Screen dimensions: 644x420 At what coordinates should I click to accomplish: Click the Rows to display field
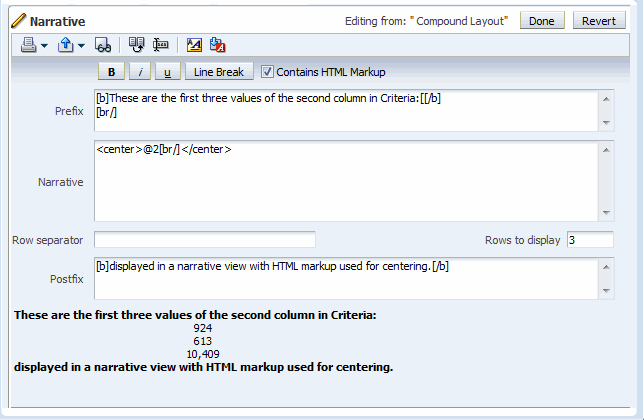589,240
